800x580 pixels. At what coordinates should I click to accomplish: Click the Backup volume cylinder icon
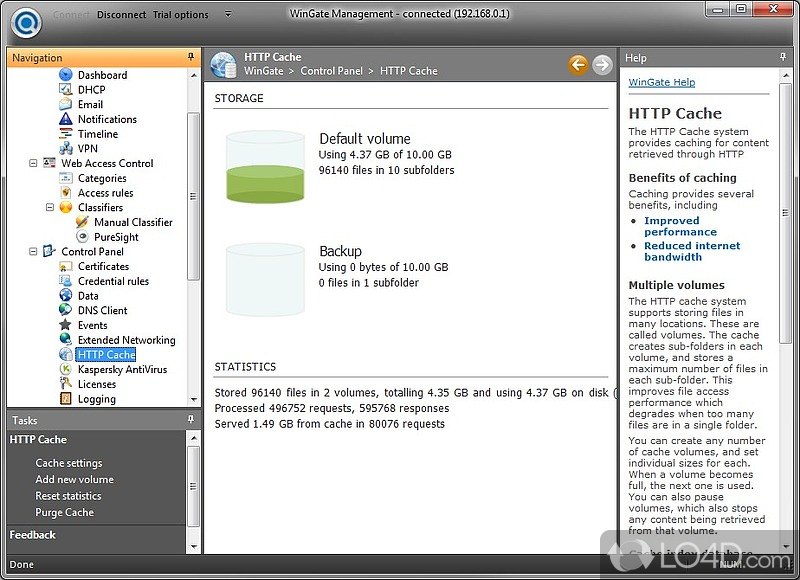click(x=264, y=278)
